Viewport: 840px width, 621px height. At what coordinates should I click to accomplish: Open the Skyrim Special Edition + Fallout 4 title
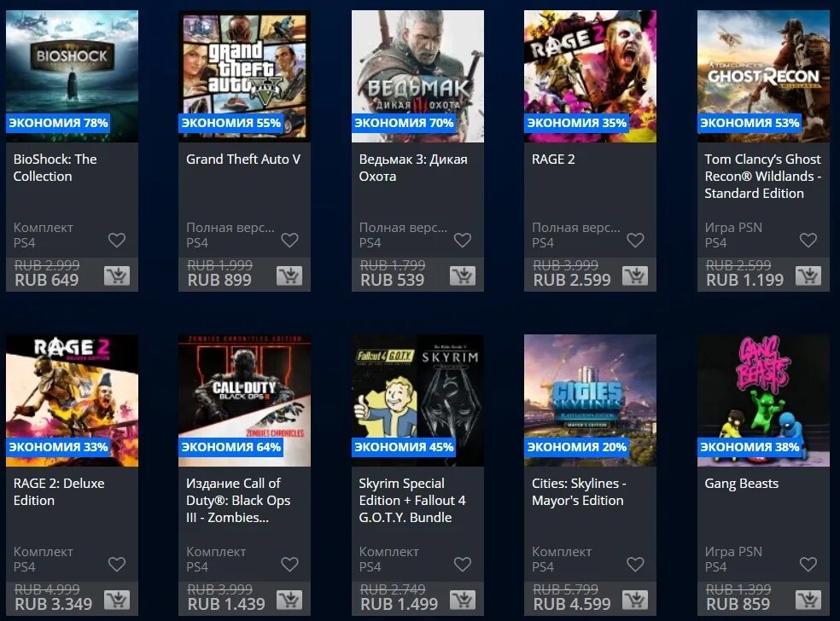pos(412,501)
